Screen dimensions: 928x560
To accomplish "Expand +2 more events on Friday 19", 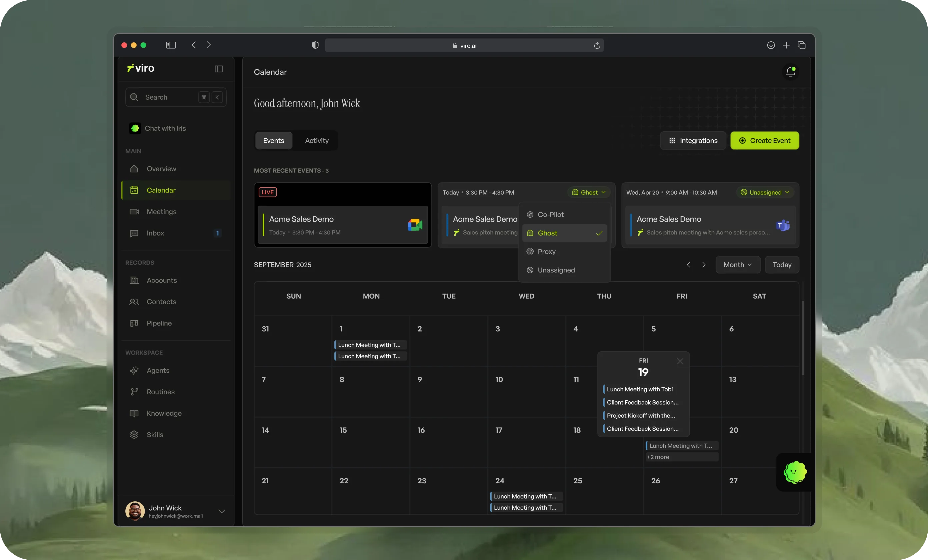I will 682,457.
